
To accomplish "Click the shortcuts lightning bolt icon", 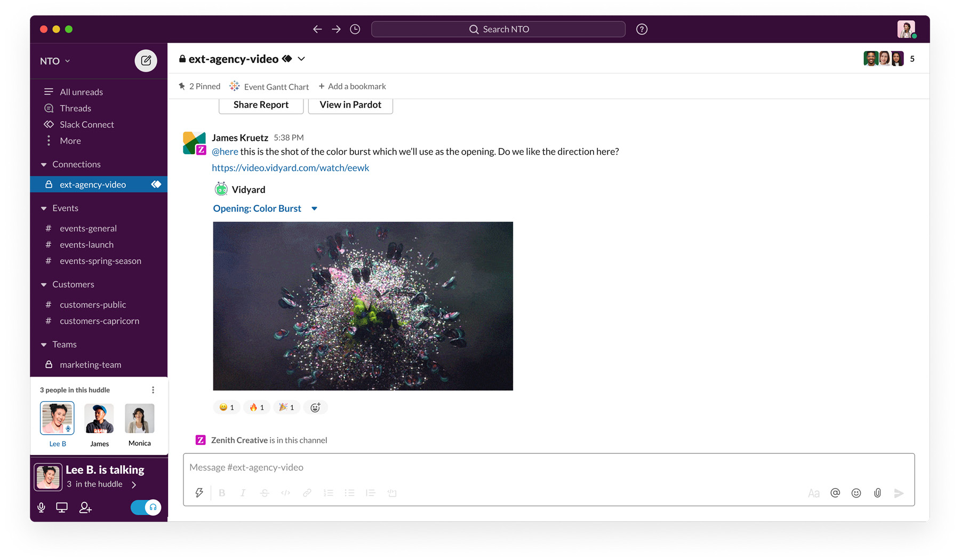I will tap(199, 493).
